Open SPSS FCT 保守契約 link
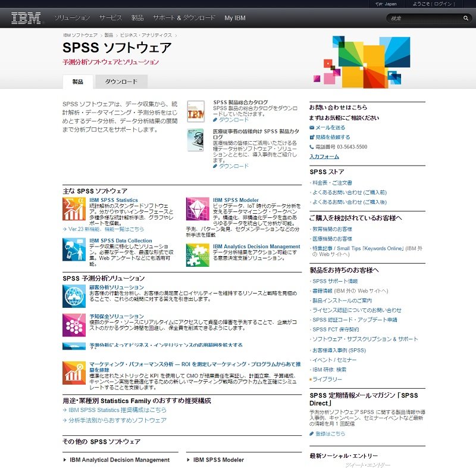The height and width of the screenshot is (468, 476). point(336,329)
